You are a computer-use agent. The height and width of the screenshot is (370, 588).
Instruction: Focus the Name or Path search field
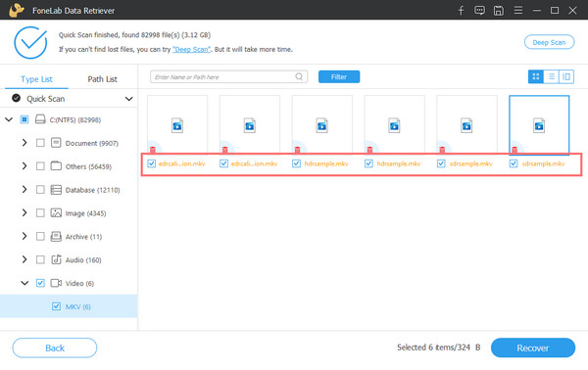point(228,76)
